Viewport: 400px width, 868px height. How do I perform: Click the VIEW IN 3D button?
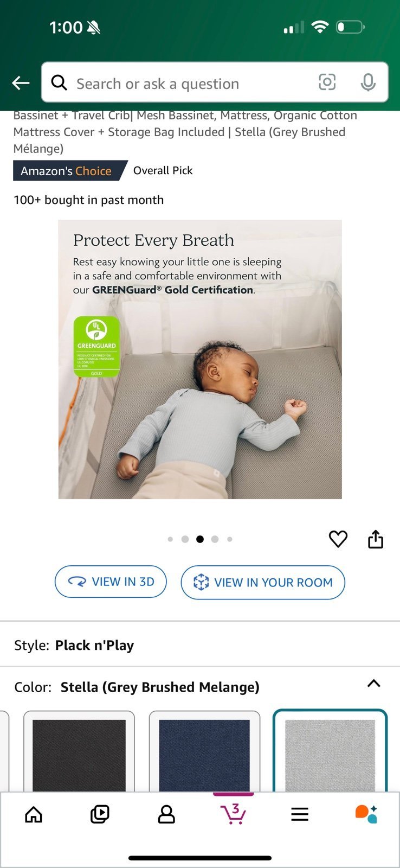111,582
